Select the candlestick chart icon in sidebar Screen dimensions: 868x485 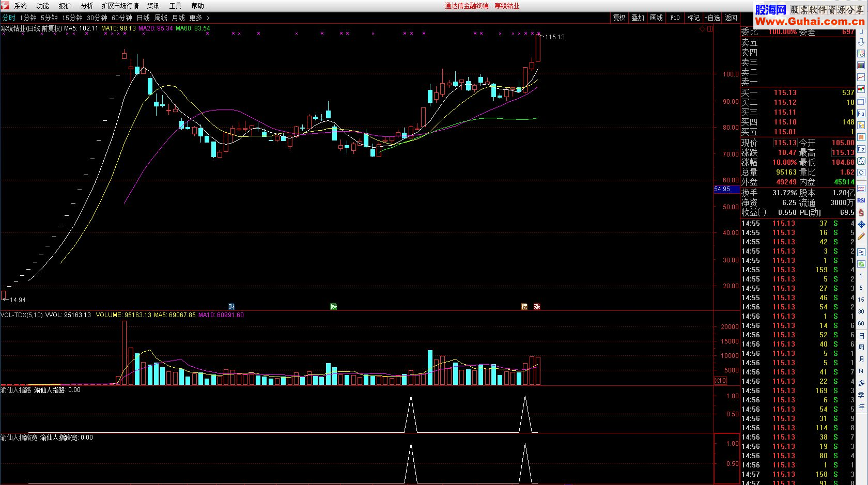(x=861, y=89)
